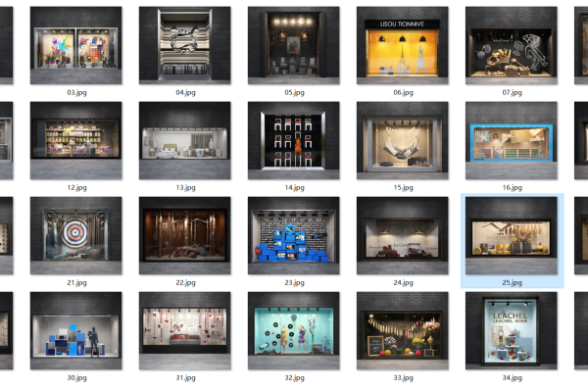The image size is (588, 392).
Task: Click the 34.jpg storefront thumbnail
Action: coord(511,330)
